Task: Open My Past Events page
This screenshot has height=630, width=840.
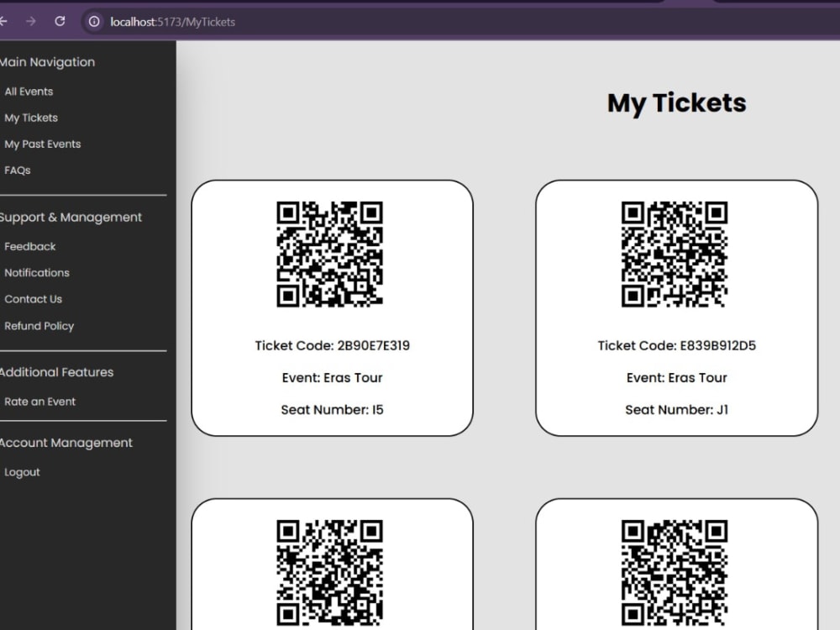Action: [x=43, y=144]
